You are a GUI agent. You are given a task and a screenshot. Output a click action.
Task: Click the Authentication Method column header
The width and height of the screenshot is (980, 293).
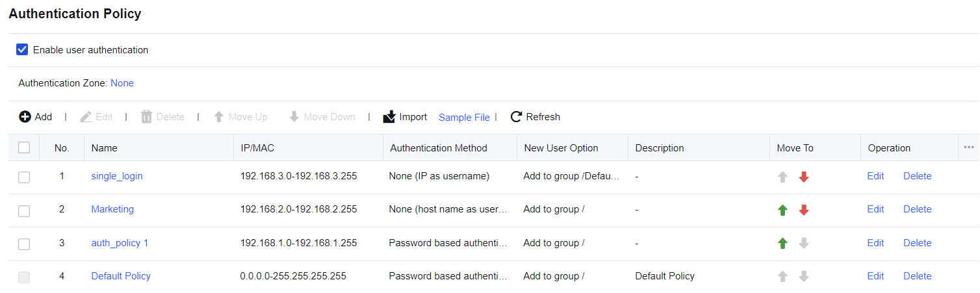(x=439, y=148)
